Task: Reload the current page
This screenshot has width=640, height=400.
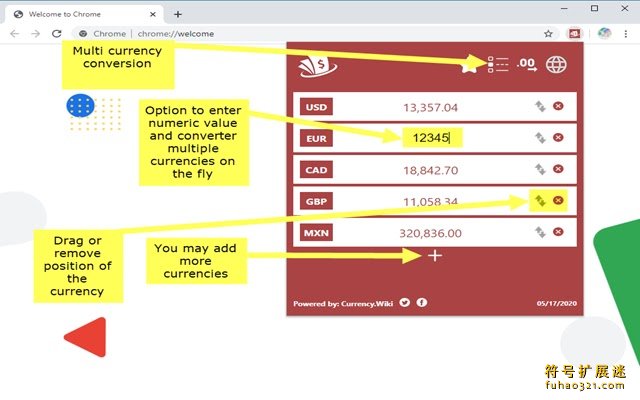Action: (57, 33)
